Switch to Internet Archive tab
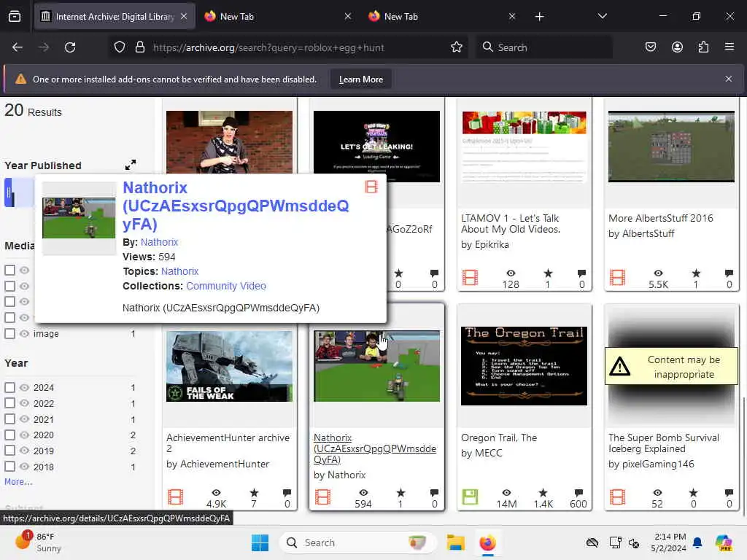The width and height of the screenshot is (747, 560). tap(114, 17)
